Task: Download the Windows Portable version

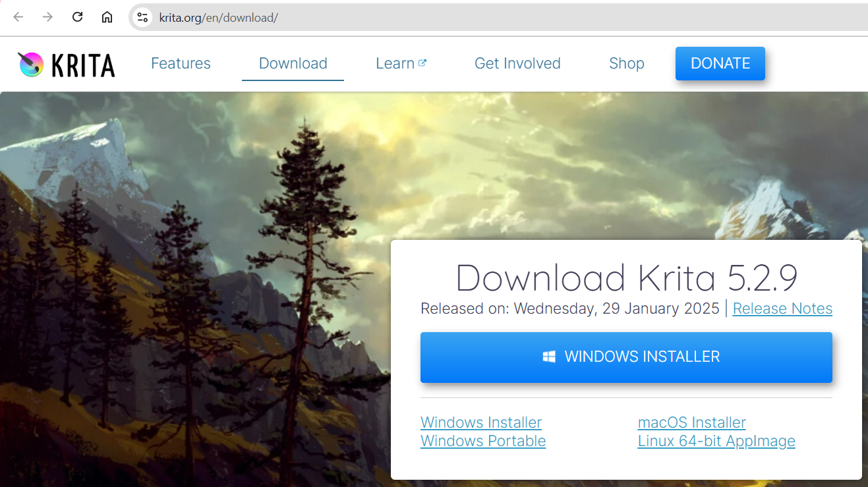Action: click(x=483, y=441)
